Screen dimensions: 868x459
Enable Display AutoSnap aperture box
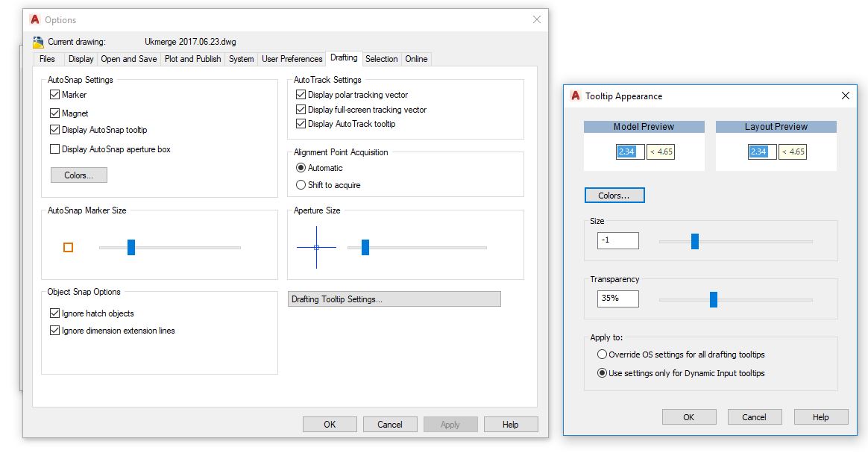tap(54, 149)
